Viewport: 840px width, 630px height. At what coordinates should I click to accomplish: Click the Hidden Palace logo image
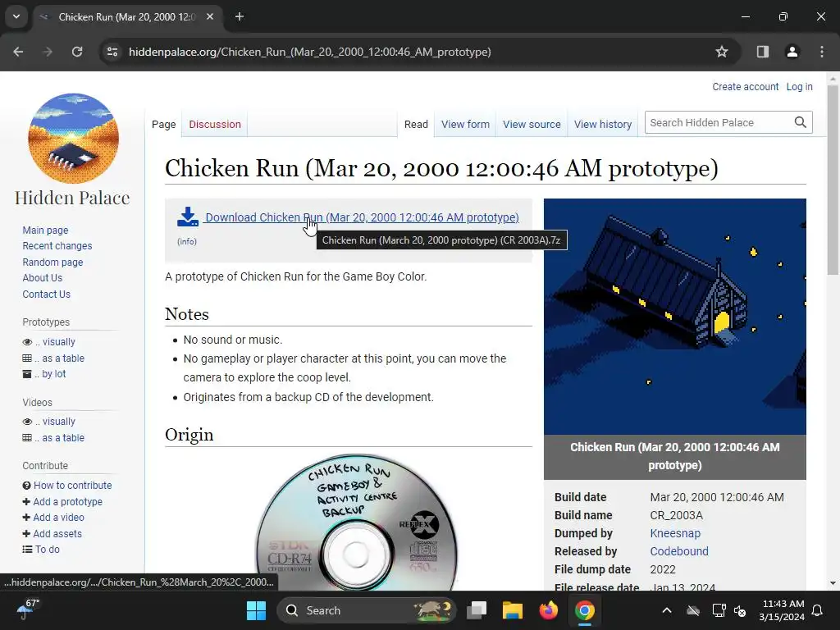click(x=73, y=139)
